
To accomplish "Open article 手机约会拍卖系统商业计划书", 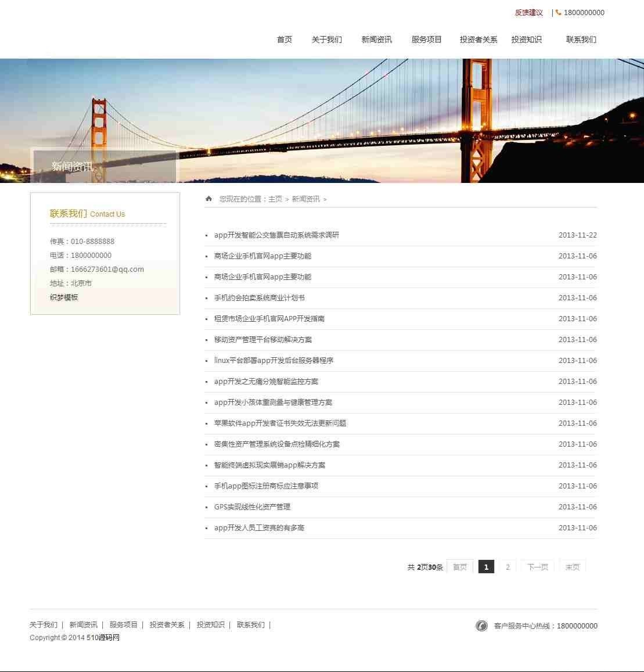I will click(259, 297).
